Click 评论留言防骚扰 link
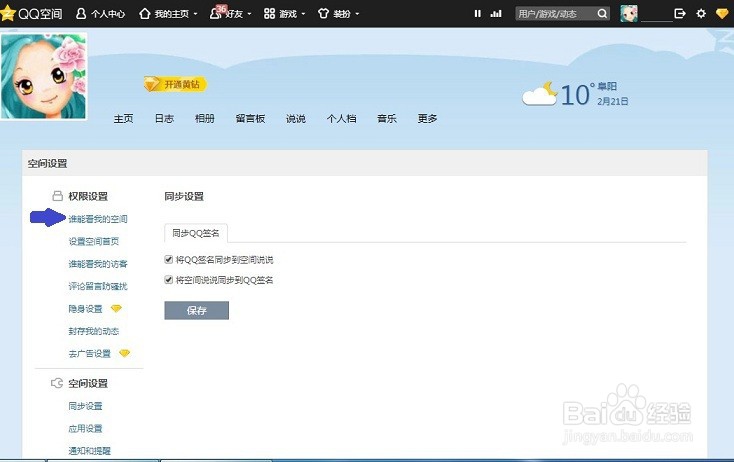 click(x=98, y=286)
